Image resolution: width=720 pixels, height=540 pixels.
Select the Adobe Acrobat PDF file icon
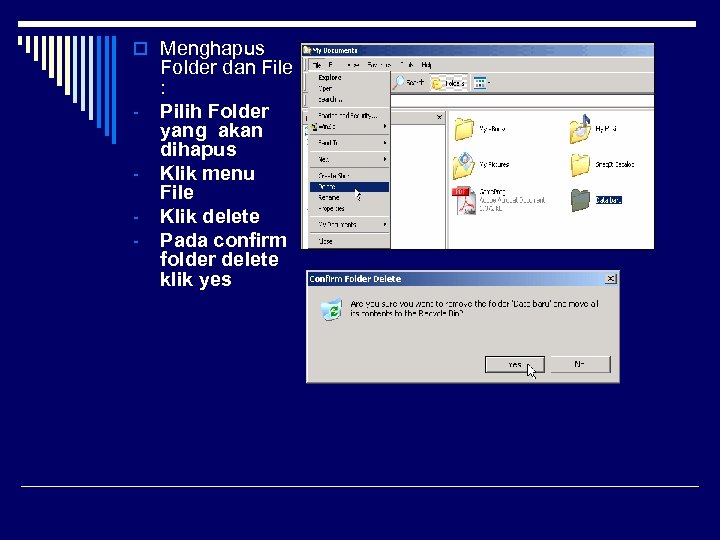pos(465,200)
